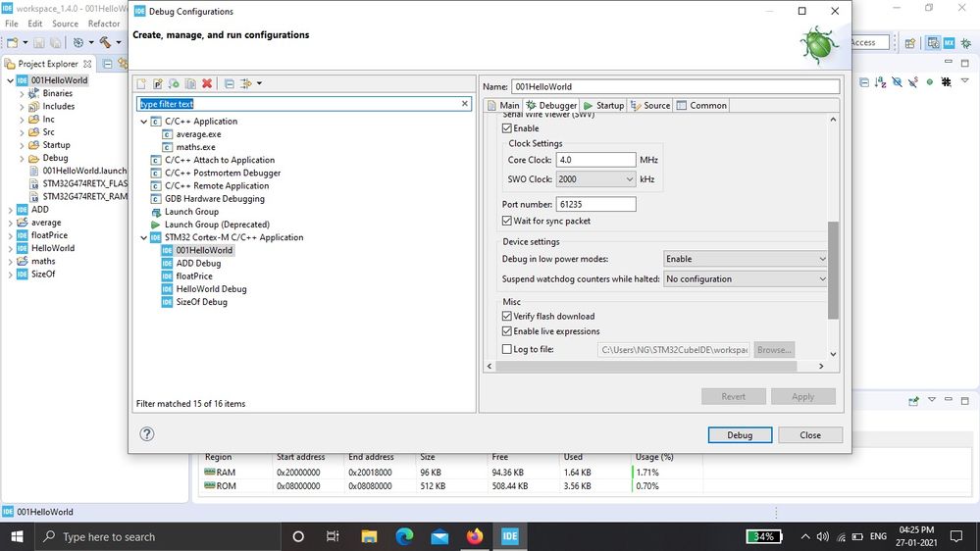The width and height of the screenshot is (980, 551).
Task: Open the Device Configuration Tool MX perspective
Action: (950, 42)
